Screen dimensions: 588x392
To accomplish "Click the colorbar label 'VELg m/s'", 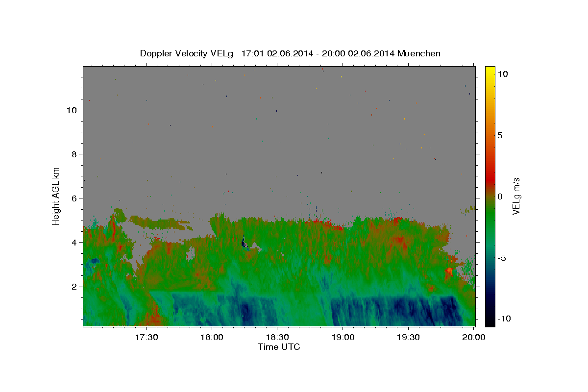I will tap(516, 196).
